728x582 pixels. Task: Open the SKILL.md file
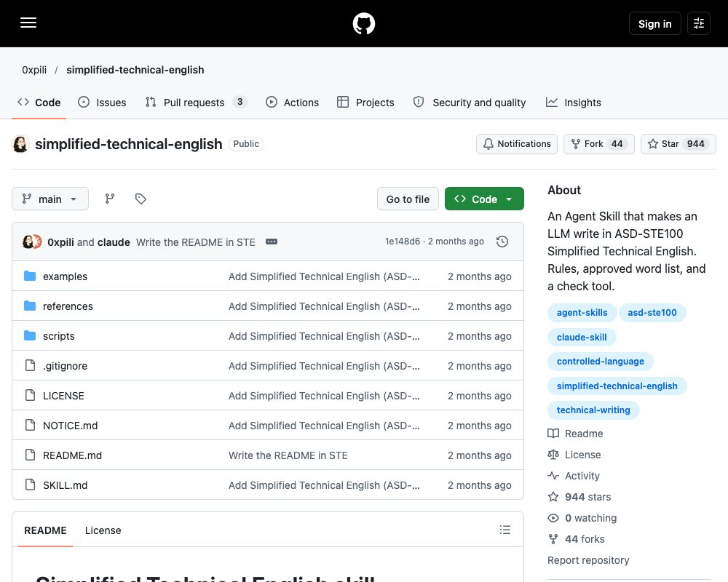[65, 485]
